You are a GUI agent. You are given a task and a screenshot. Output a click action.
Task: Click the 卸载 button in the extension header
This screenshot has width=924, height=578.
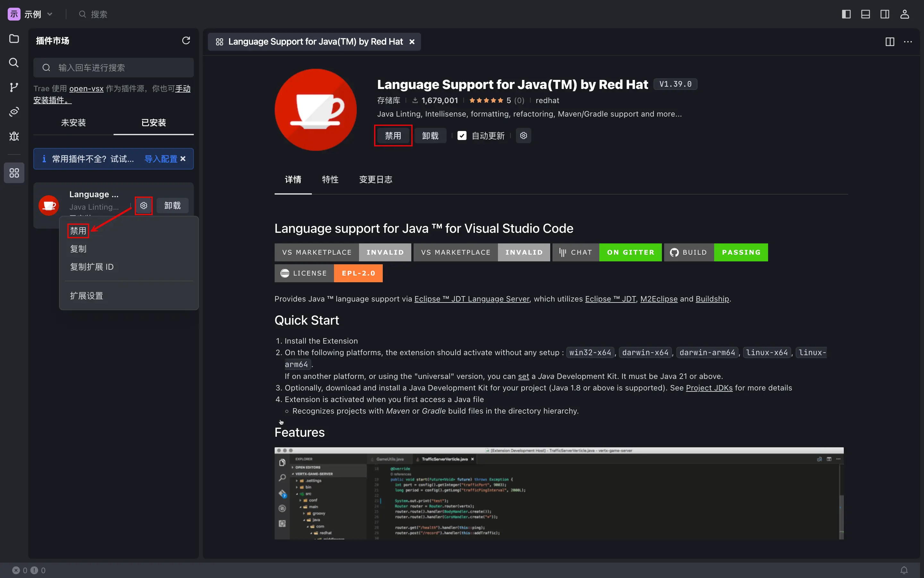pos(430,136)
